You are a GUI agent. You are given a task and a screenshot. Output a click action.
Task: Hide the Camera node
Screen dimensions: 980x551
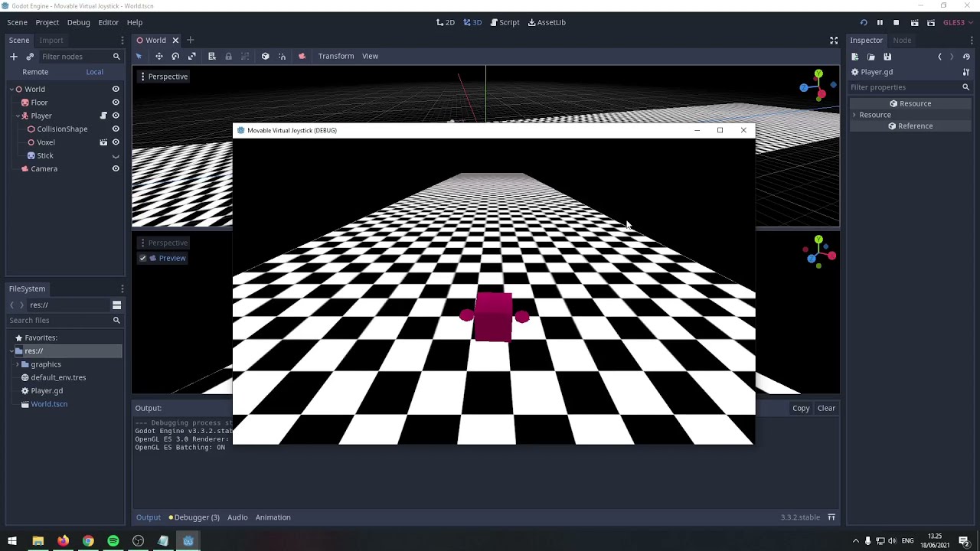(116, 169)
